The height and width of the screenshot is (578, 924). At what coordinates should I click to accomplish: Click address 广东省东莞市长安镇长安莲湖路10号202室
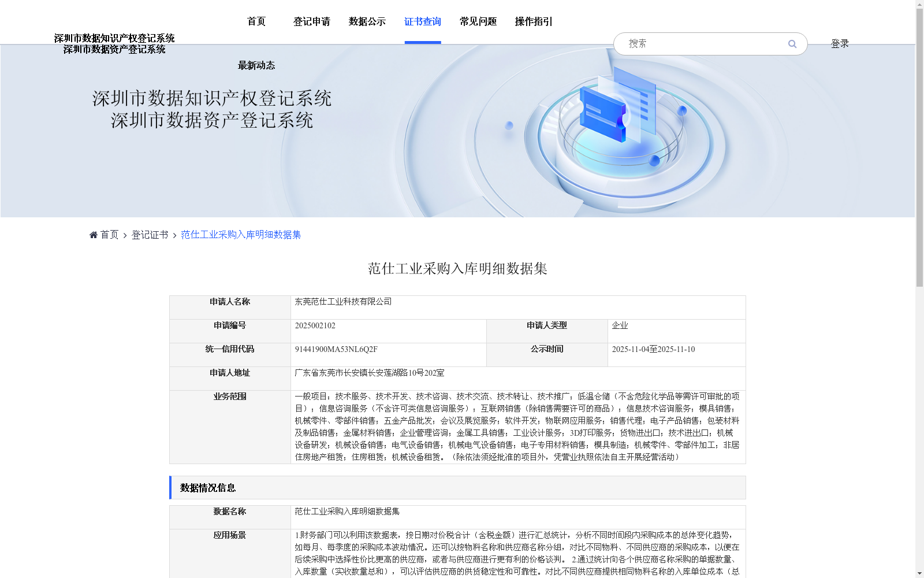370,373
